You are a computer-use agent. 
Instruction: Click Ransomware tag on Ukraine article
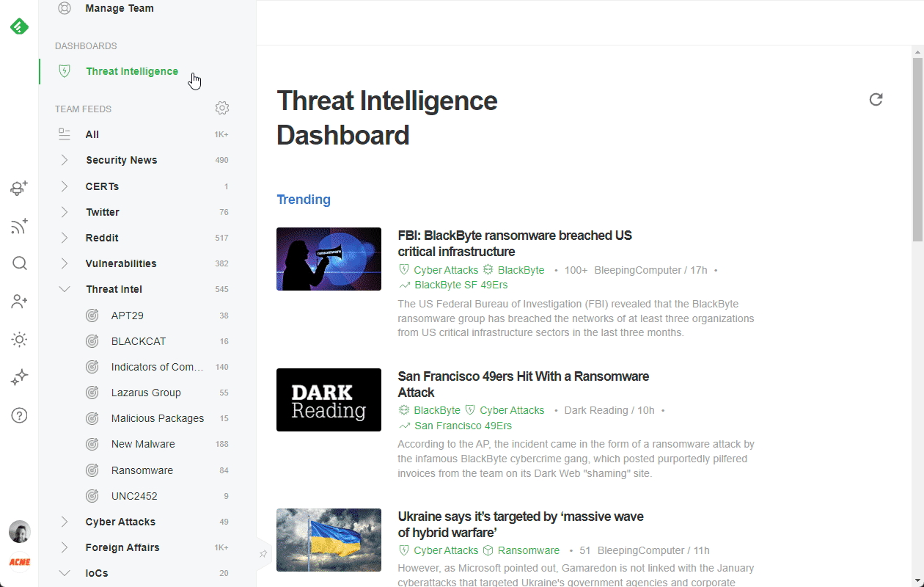coord(528,550)
